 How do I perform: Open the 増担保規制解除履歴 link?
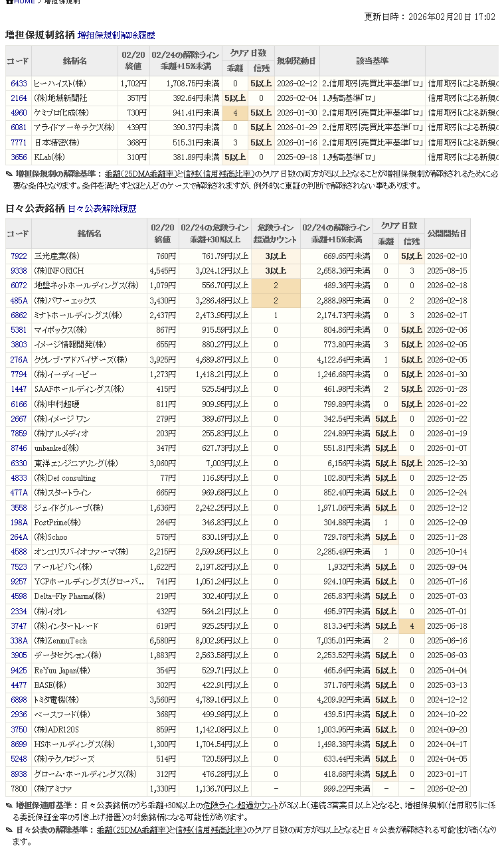click(x=116, y=35)
